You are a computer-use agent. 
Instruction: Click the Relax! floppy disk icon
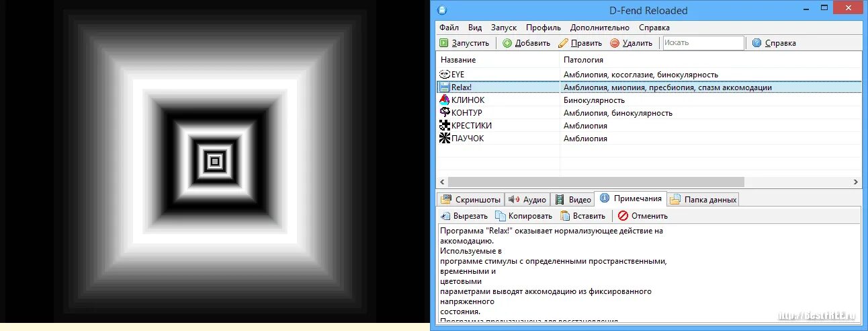coord(444,87)
